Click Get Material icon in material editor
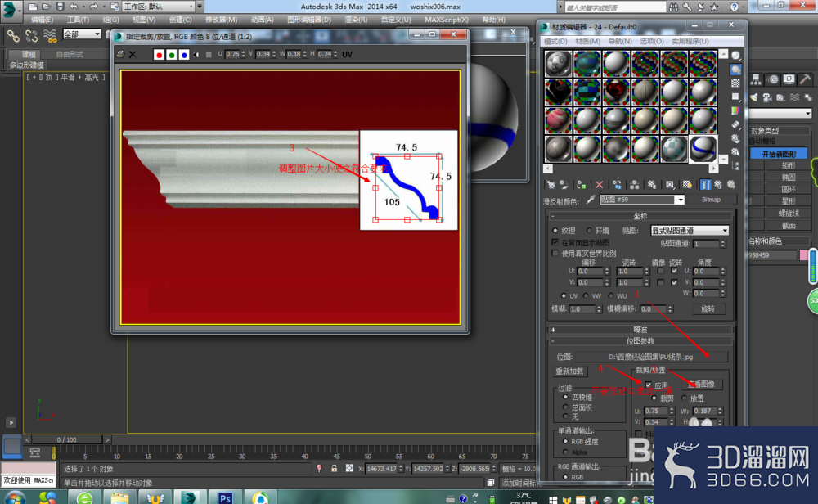This screenshot has height=504, width=818. (x=551, y=185)
